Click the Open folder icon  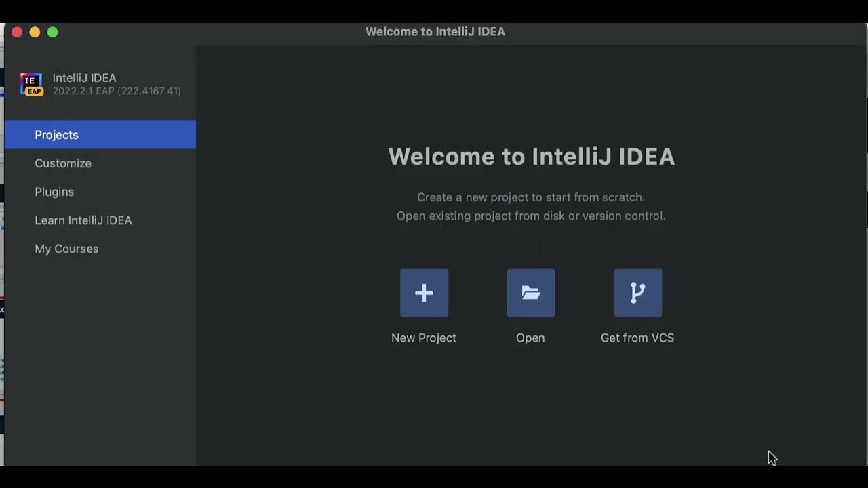(x=531, y=293)
